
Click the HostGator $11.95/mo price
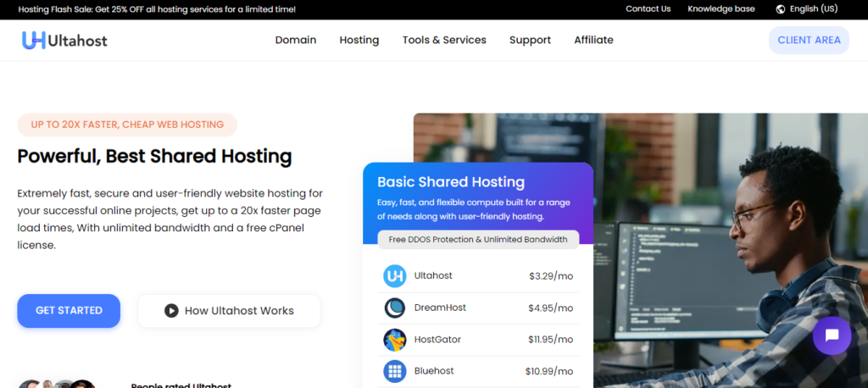(549, 340)
